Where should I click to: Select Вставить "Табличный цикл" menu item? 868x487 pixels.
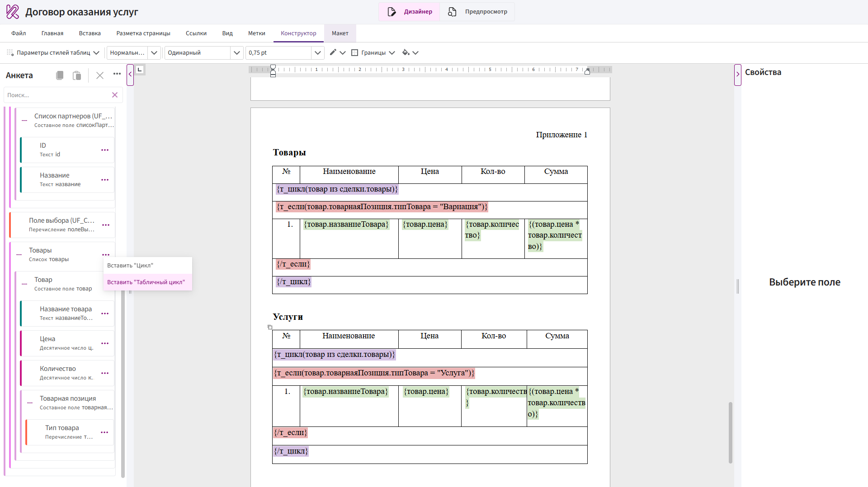pos(146,282)
